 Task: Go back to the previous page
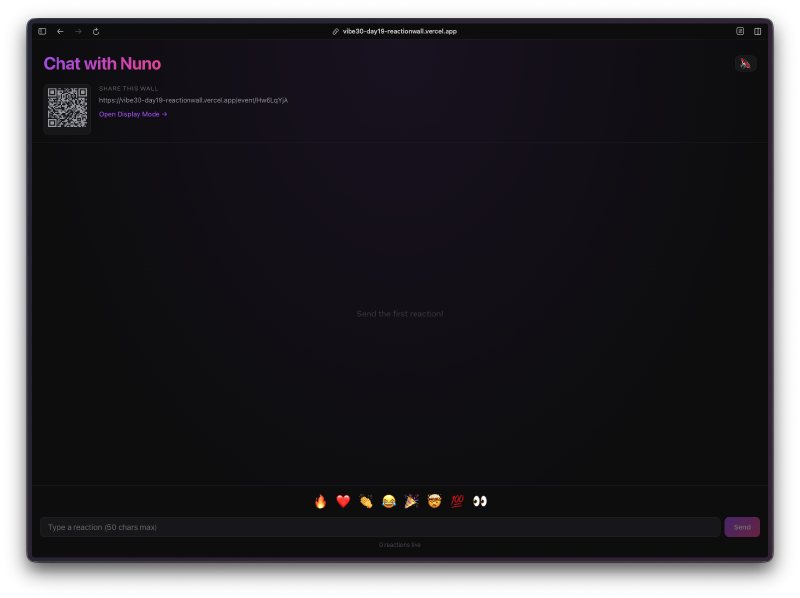[60, 31]
